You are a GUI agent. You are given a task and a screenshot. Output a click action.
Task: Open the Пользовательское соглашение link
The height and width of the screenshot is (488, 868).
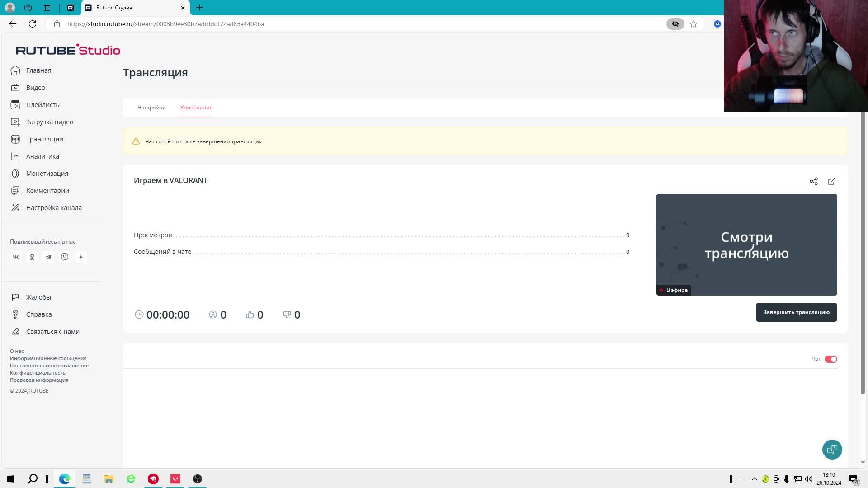(49, 366)
